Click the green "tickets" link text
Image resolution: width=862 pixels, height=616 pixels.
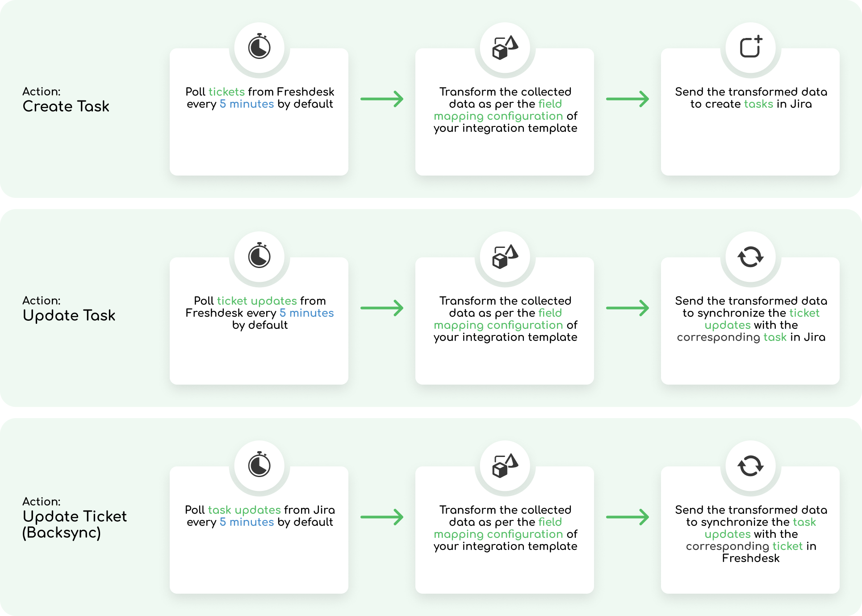[x=226, y=92]
